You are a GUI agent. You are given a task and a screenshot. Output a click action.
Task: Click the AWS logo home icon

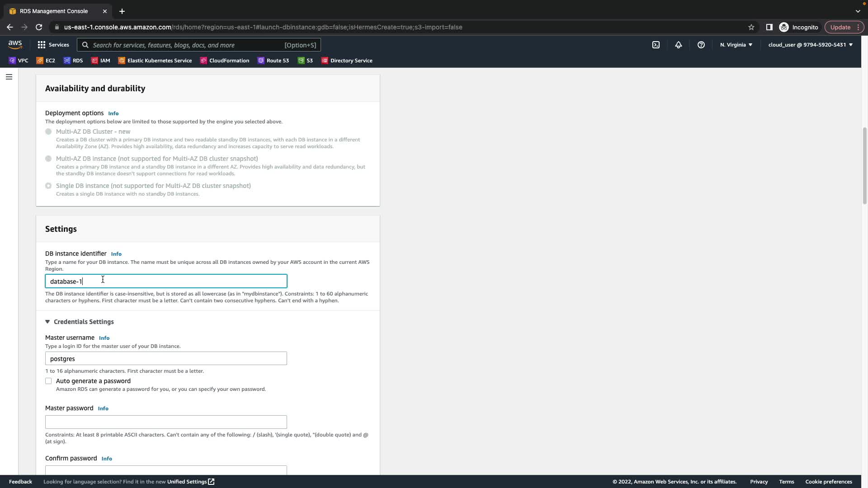[x=15, y=45]
